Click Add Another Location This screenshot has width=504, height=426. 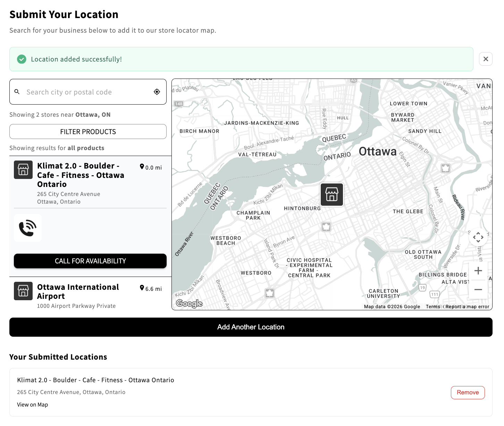[x=251, y=327]
